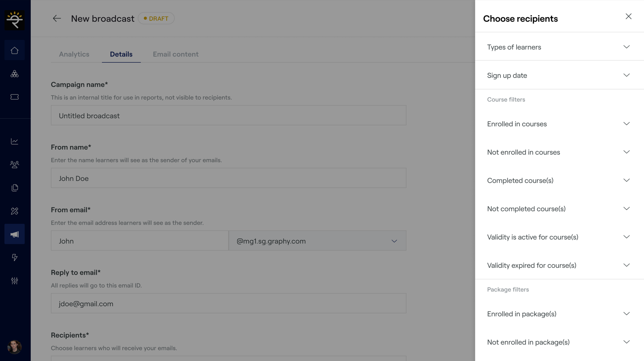644x361 pixels.
Task: Expand Types of learners filter
Action: [559, 47]
